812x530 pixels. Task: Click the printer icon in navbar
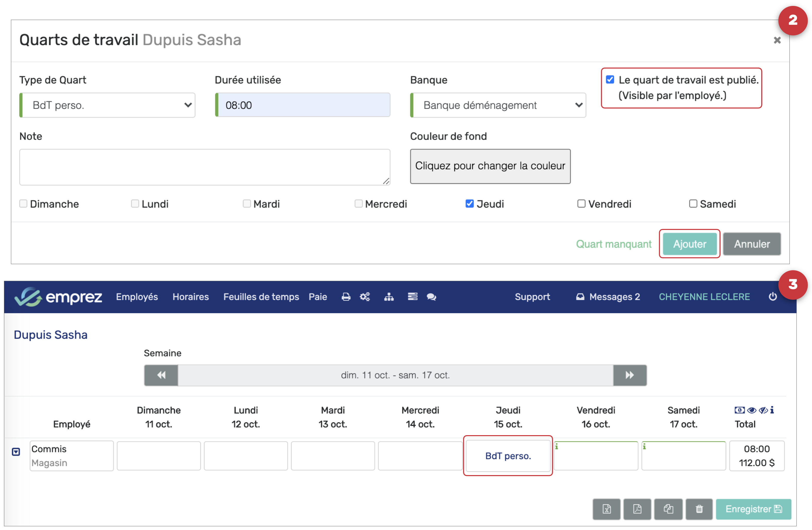point(346,297)
